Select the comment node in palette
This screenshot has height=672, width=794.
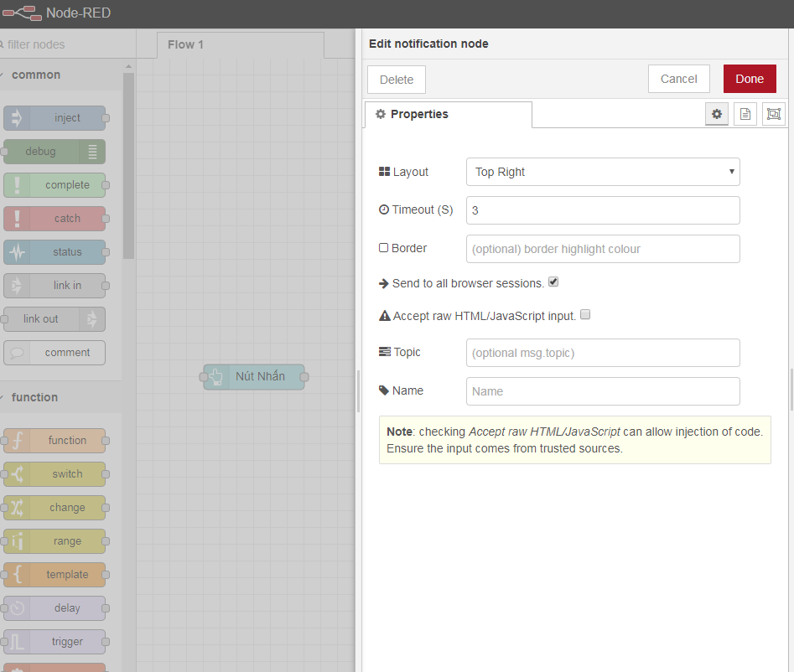click(54, 352)
